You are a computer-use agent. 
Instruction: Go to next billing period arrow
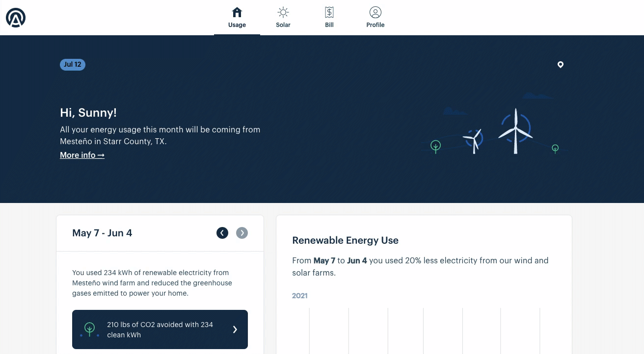[242, 233]
